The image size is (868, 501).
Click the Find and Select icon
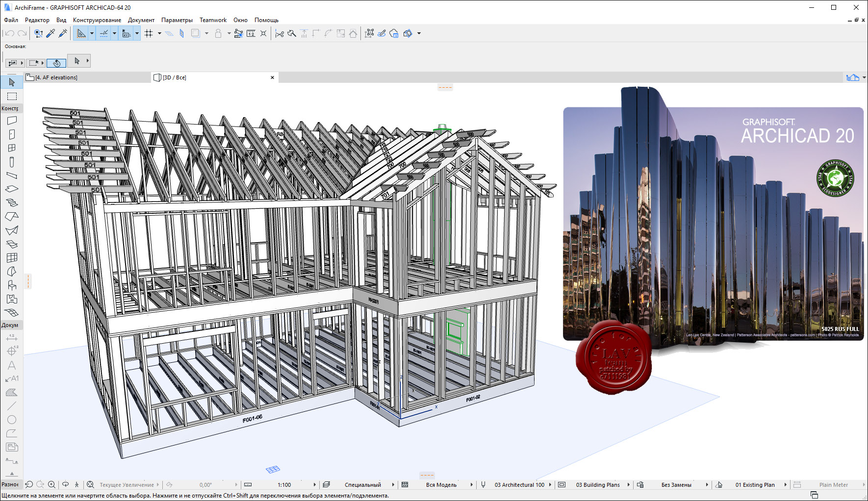coord(38,33)
